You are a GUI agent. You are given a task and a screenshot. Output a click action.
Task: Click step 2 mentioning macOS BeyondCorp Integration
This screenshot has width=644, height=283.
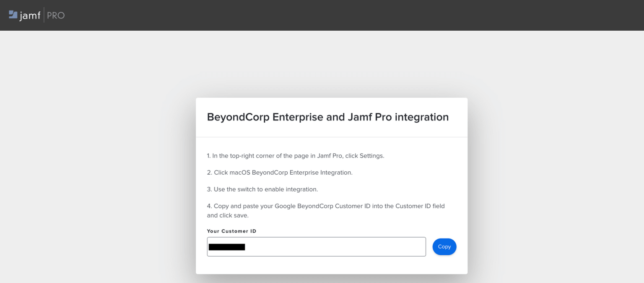coord(280,172)
